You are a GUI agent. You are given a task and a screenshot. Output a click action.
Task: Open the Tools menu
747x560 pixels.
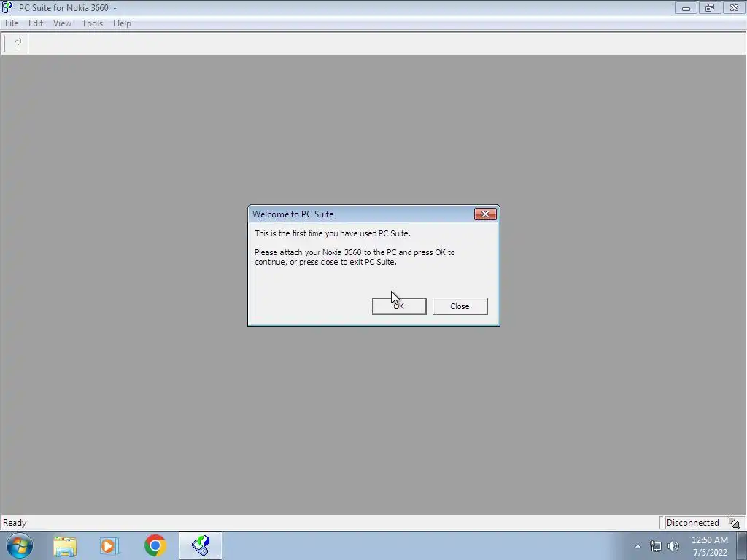93,23
